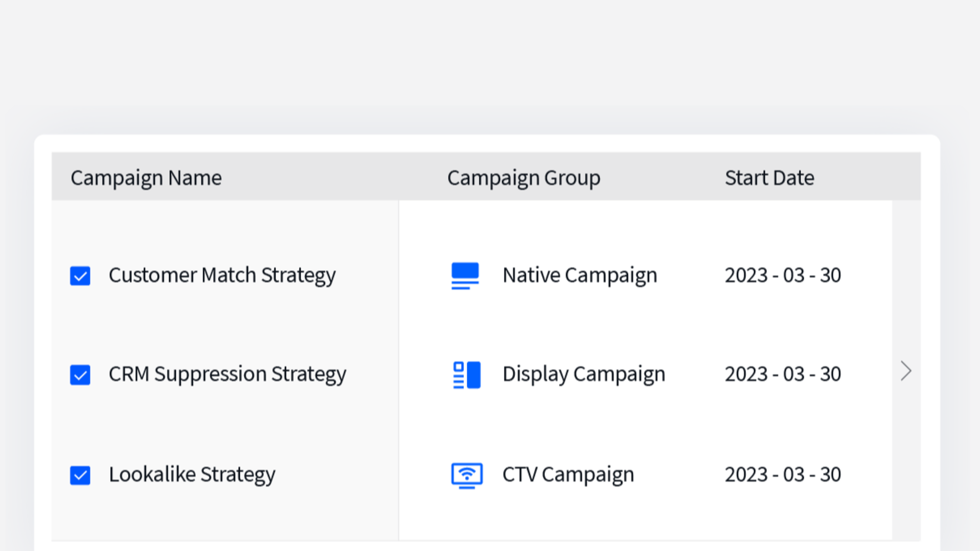
Task: Click the Start Date column header
Action: [769, 178]
